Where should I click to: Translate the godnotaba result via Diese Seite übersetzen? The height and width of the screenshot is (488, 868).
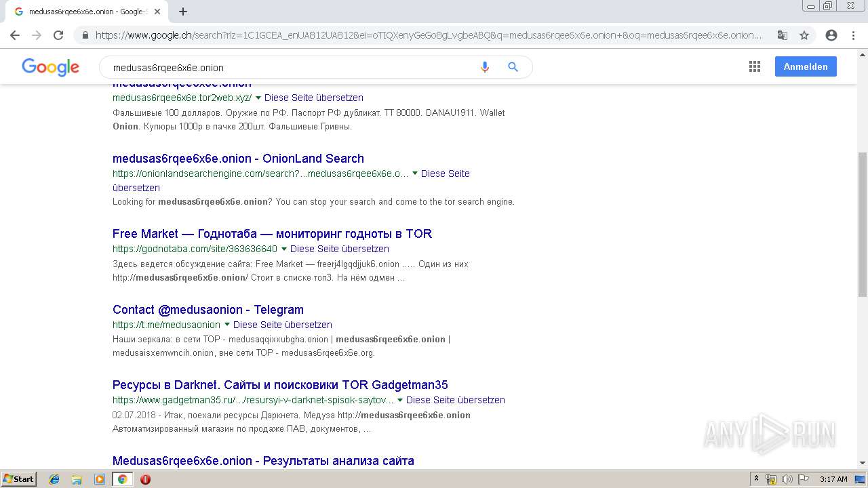340,249
